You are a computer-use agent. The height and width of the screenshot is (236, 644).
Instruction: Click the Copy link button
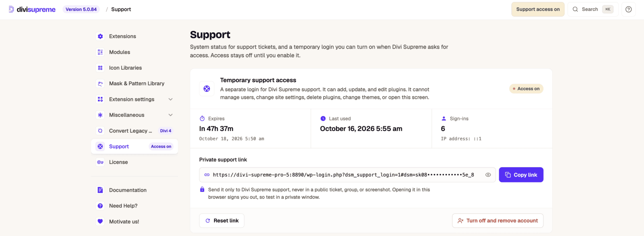[x=521, y=175]
